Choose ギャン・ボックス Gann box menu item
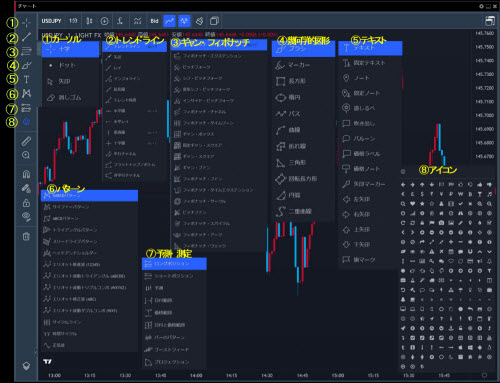Viewport: 500px width, 383px height. click(218, 134)
